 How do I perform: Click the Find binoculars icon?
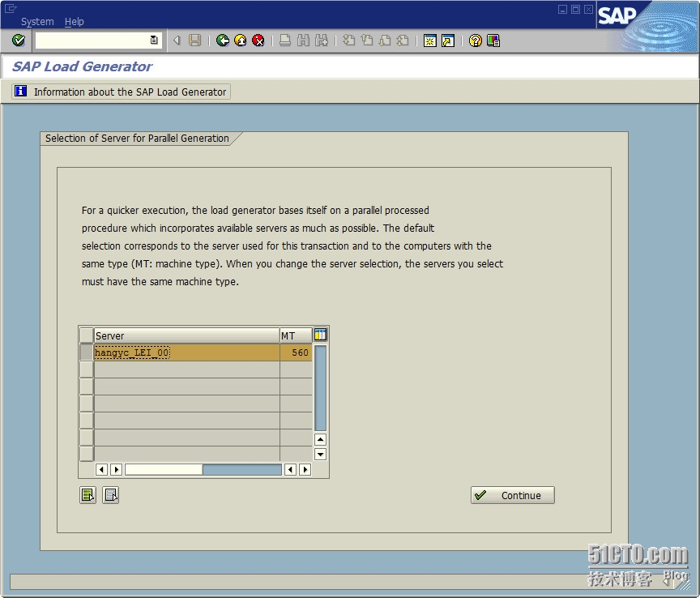coord(303,41)
